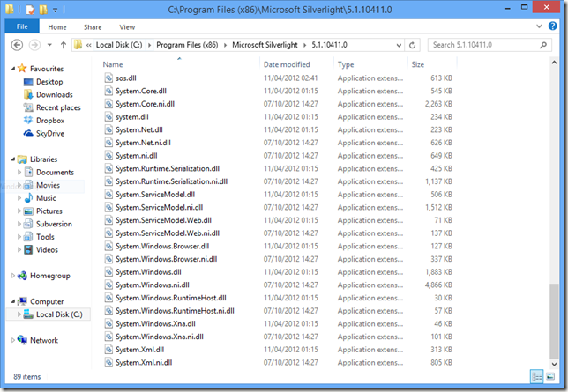
Task: Open the SkyDrive favourite
Action: [50, 134]
